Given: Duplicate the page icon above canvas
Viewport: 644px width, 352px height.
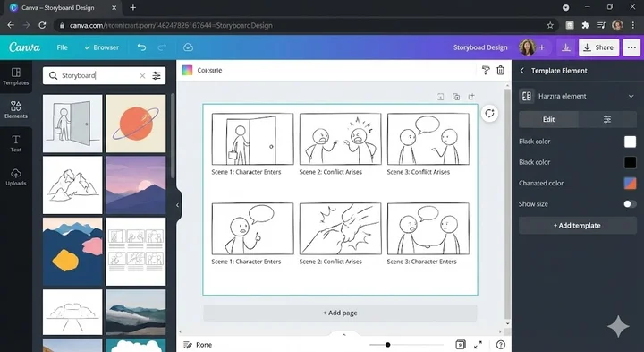Looking at the screenshot, I should tap(456, 97).
